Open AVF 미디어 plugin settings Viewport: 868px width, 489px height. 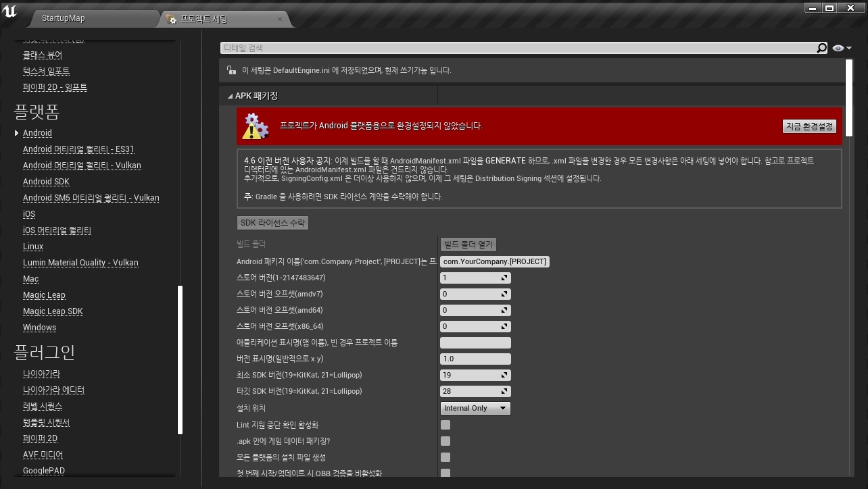(43, 455)
